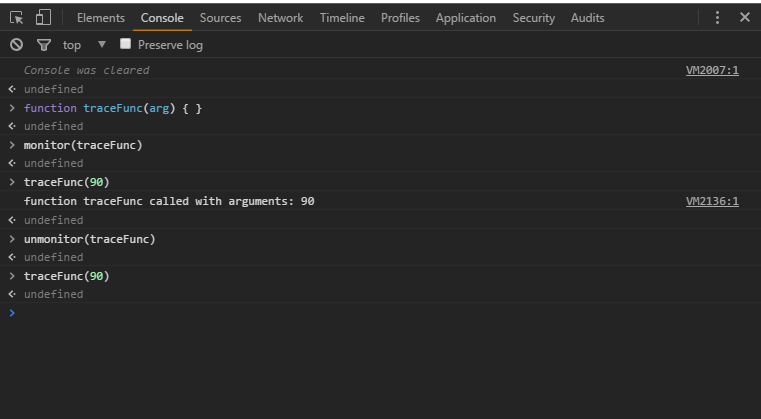Select the 'function traceFunc(arg) { }' entry
Screen dimensions: 761x419
pos(113,108)
